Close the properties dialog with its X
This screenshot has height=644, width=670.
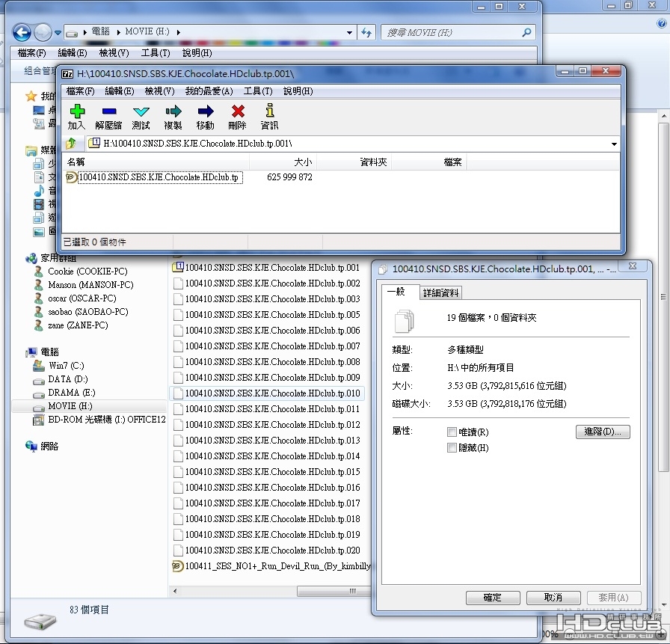pos(633,266)
